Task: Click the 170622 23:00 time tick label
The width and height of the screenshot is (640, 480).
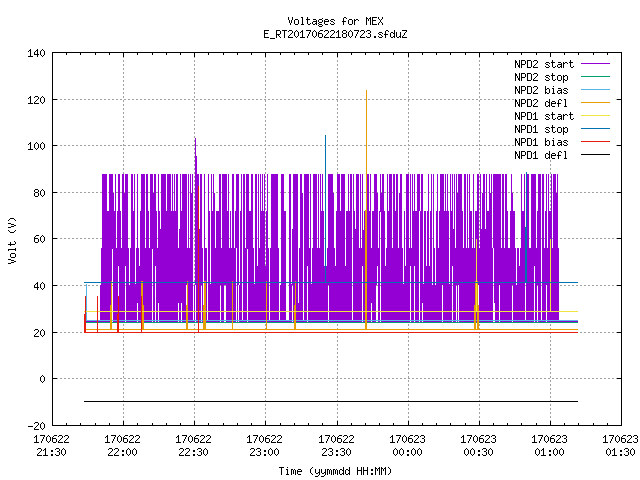Action: 264,446
